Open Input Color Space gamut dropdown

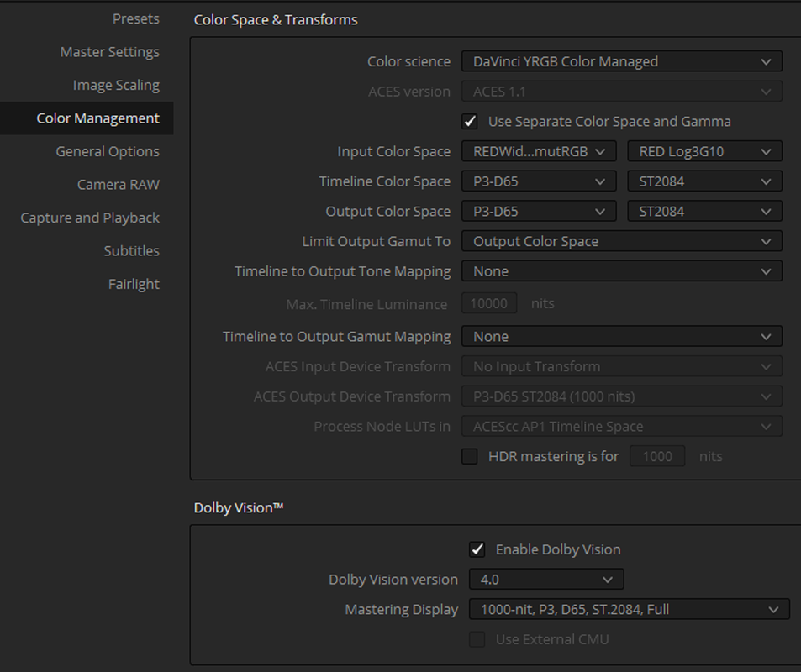539,152
